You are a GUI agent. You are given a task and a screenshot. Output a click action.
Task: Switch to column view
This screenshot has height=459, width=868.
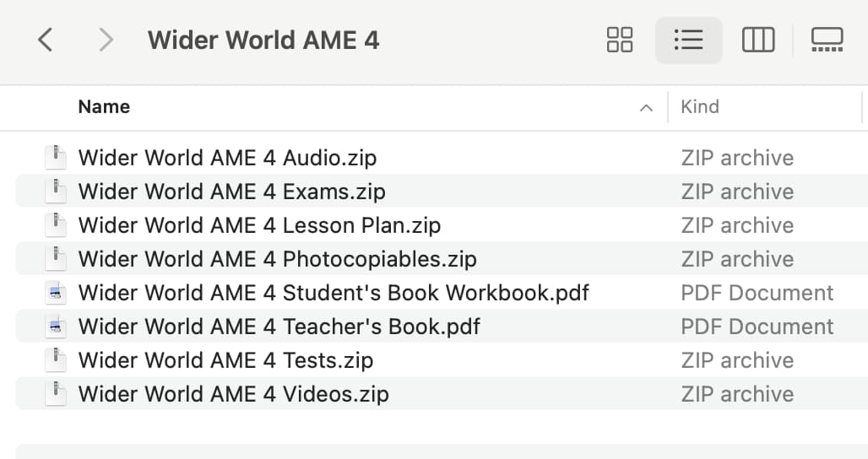pos(758,40)
